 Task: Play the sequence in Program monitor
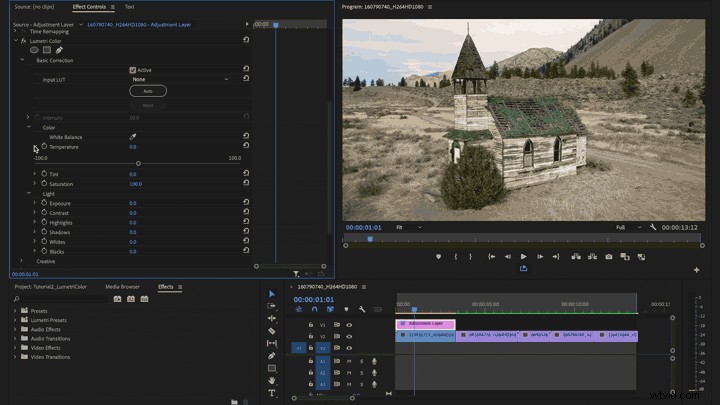click(x=523, y=257)
